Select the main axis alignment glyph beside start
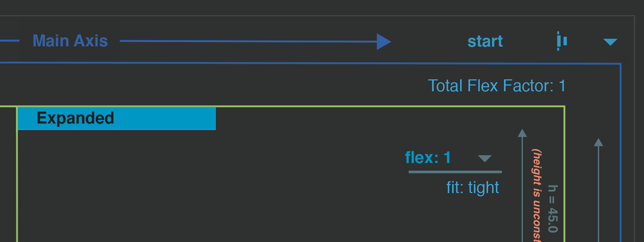Screen dimensions: 644x242 pyautogui.click(x=561, y=42)
